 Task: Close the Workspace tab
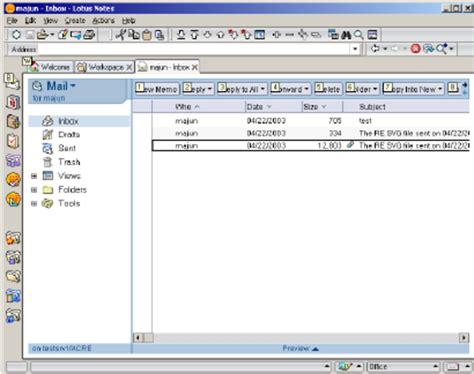129,67
